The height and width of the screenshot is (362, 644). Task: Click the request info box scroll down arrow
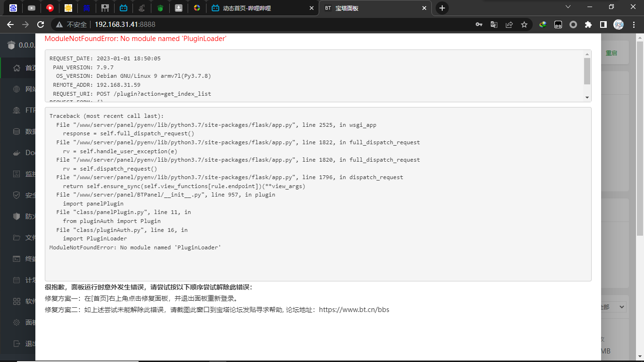click(587, 97)
